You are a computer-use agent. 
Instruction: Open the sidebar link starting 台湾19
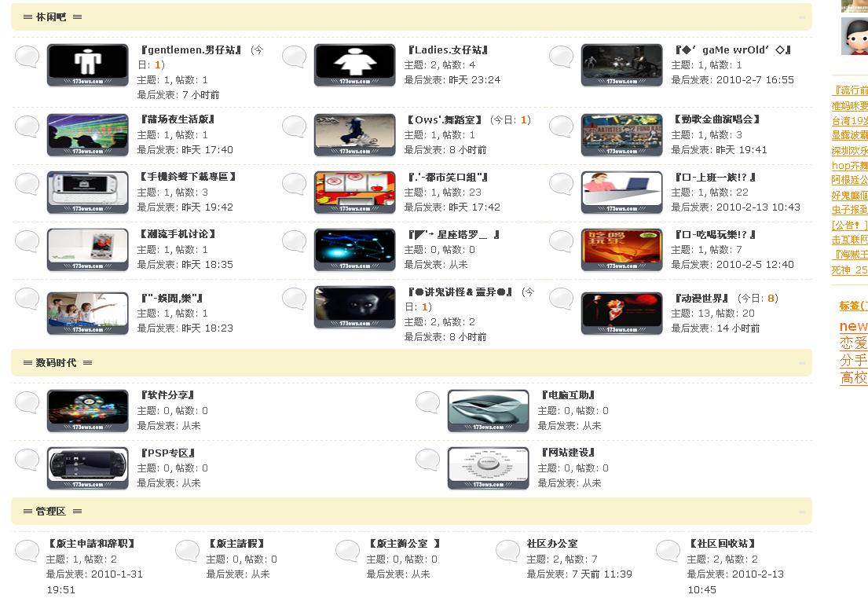click(850, 121)
